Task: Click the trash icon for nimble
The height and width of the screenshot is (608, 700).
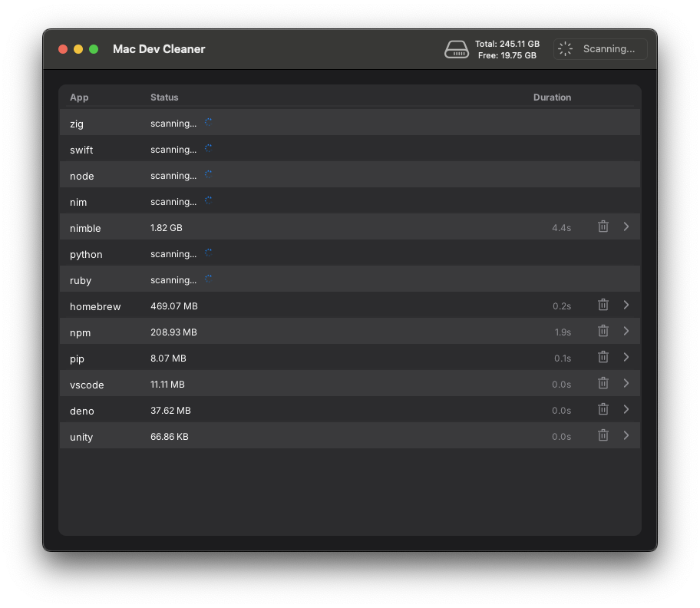Action: [x=603, y=226]
